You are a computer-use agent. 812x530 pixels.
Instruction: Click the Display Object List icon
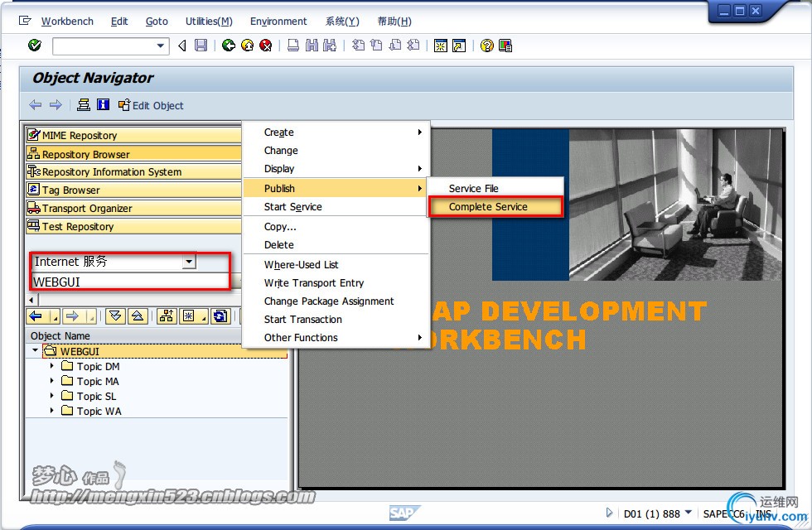point(84,105)
